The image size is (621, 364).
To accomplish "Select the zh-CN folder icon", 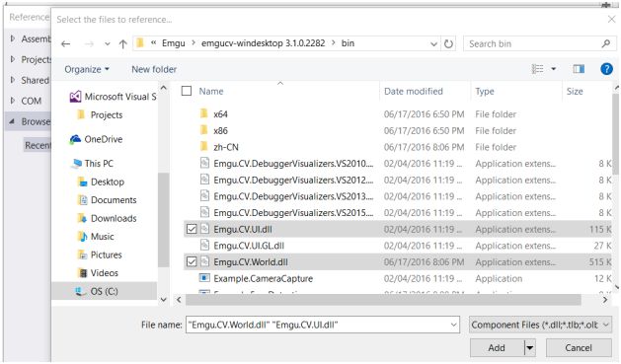I will point(204,147).
